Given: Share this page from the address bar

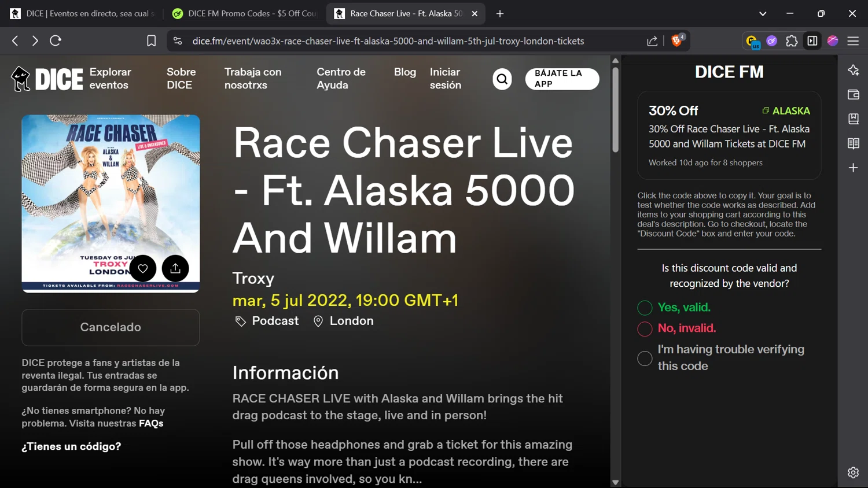Looking at the screenshot, I should click(x=652, y=41).
